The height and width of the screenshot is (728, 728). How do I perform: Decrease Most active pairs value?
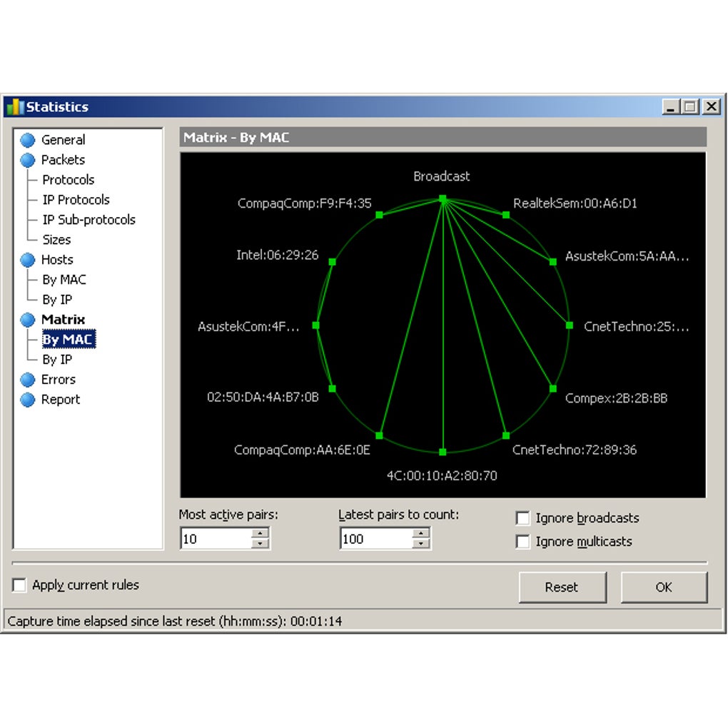(260, 544)
